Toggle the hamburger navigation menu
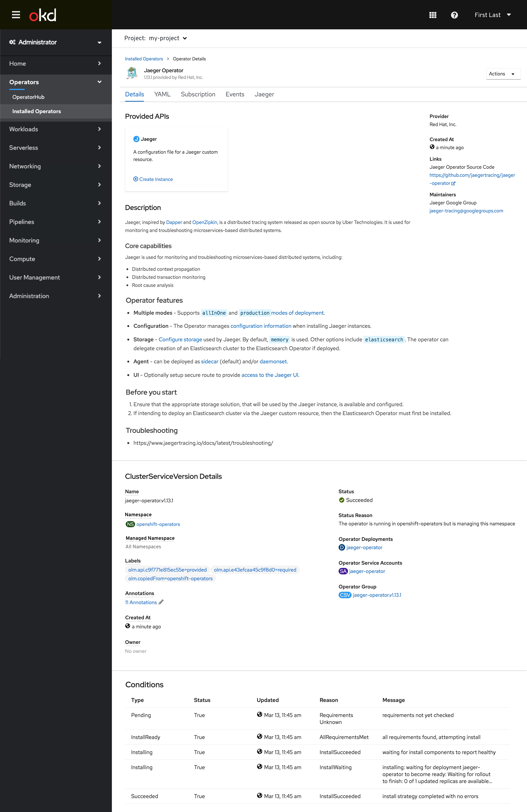This screenshot has height=812, width=527. pos(16,15)
